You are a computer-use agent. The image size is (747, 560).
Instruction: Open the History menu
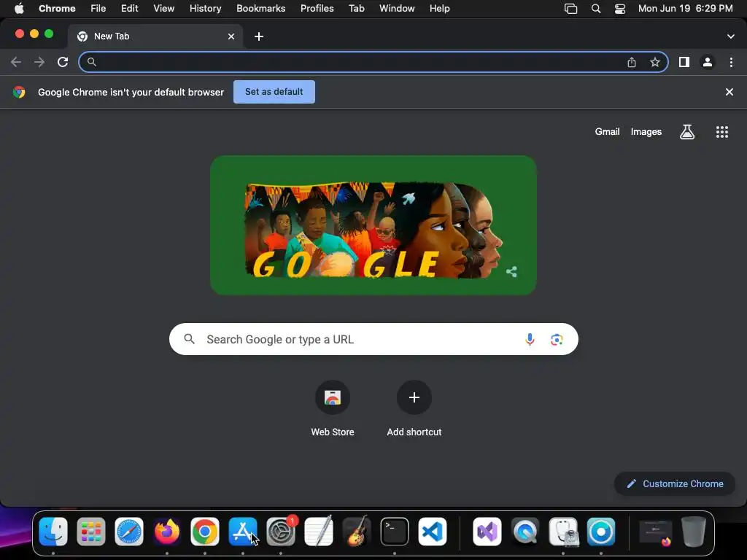(205, 9)
